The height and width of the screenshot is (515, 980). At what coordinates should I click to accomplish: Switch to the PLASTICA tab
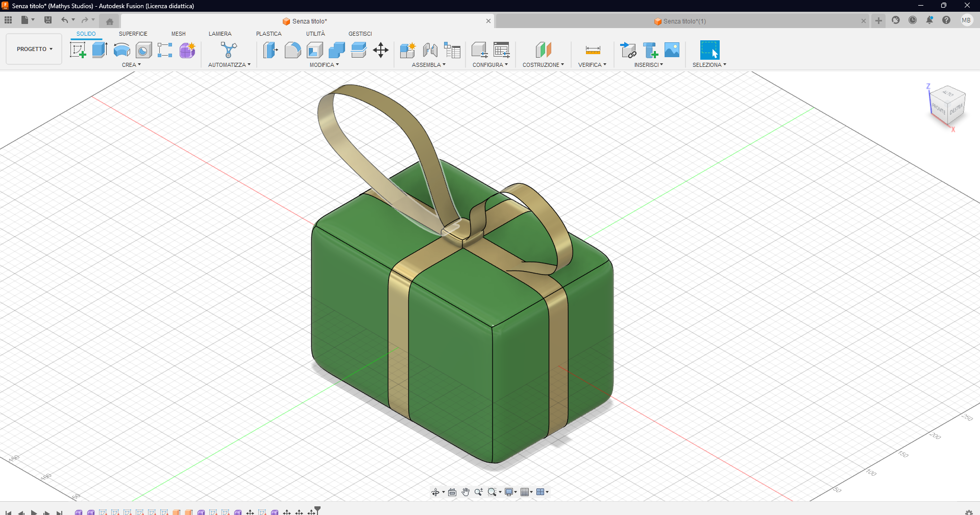268,34
